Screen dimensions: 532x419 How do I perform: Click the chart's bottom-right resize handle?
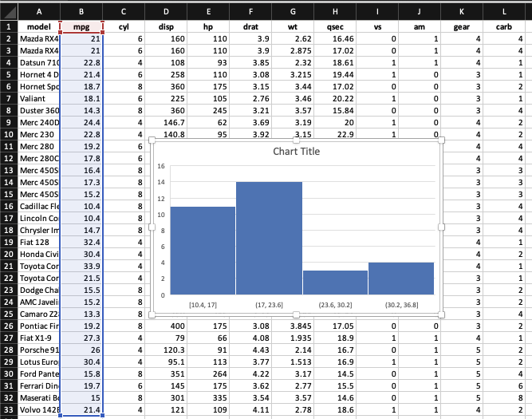pyautogui.click(x=443, y=315)
